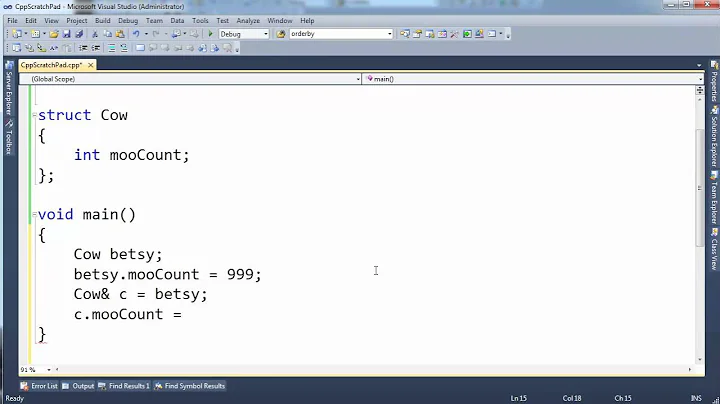Click the Clear All Bookmarks icon
This screenshot has height=404, width=720.
pyautogui.click(x=227, y=48)
